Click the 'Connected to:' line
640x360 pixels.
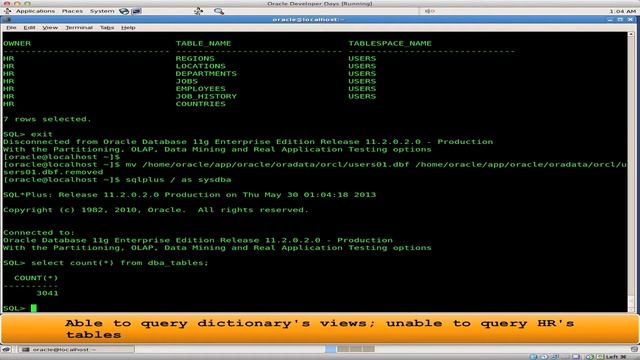[x=39, y=233]
